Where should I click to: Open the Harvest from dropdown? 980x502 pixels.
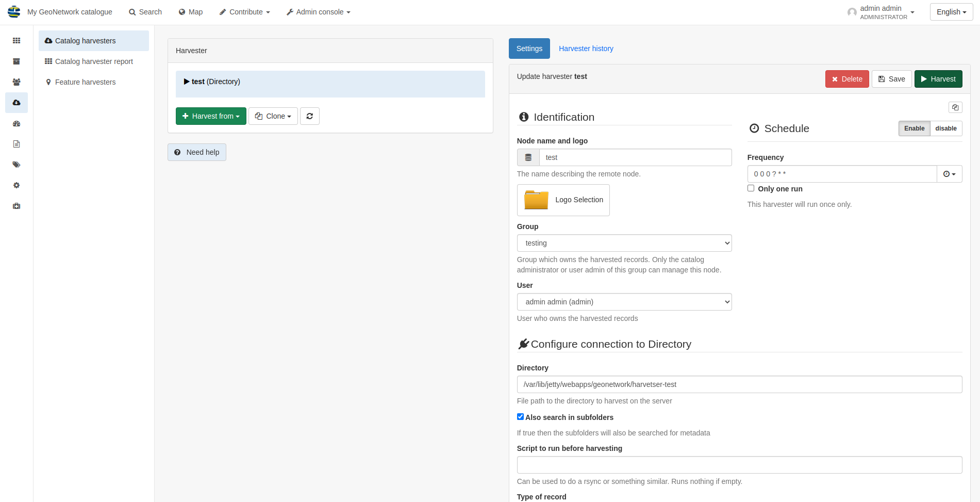click(211, 116)
